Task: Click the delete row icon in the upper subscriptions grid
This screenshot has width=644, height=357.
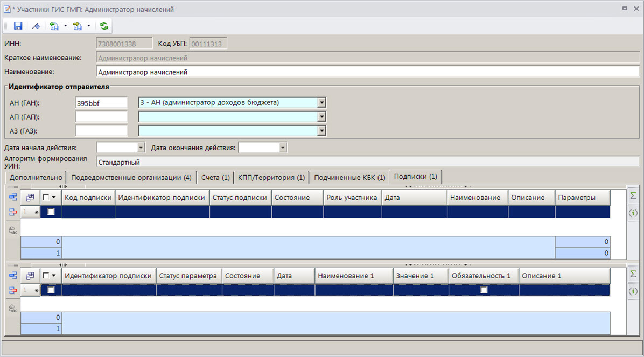Action: [x=13, y=213]
